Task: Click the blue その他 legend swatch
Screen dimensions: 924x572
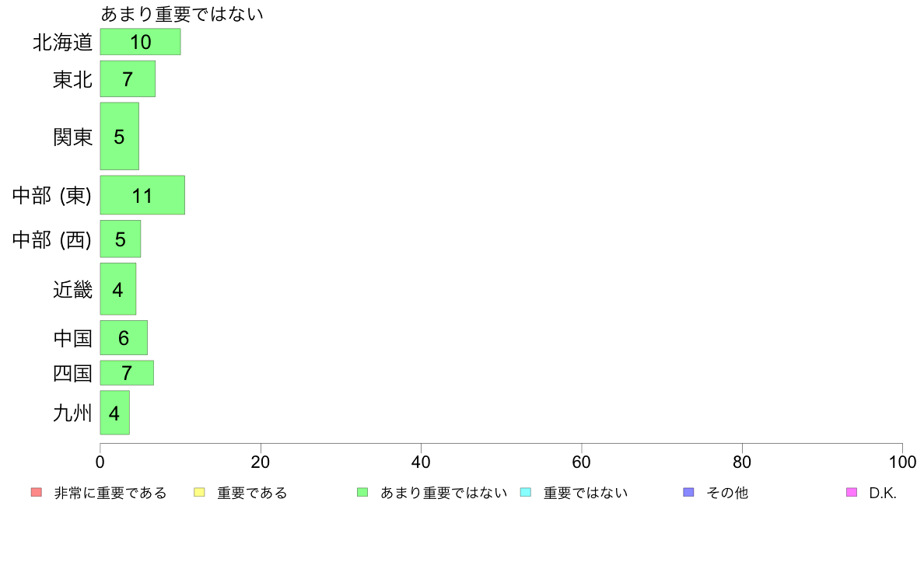Action: pos(688,493)
